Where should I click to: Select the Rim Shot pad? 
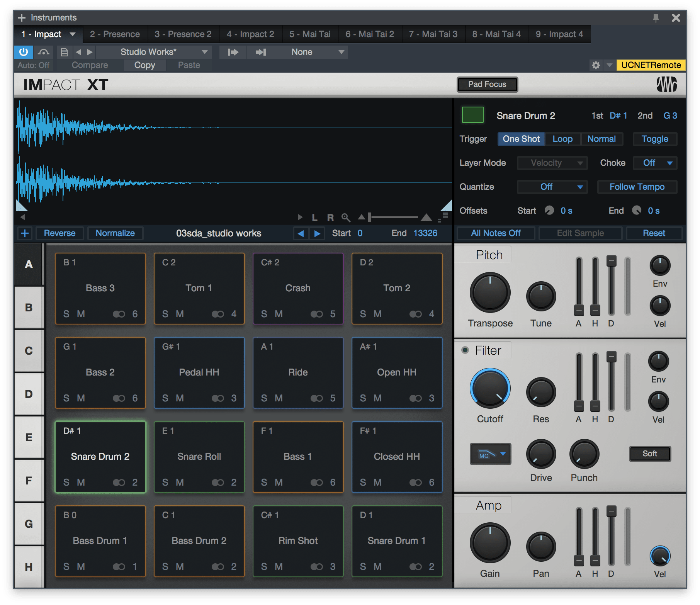pos(298,541)
